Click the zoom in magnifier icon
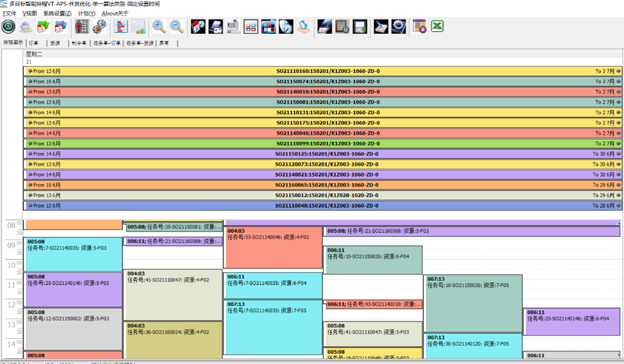 point(159,26)
